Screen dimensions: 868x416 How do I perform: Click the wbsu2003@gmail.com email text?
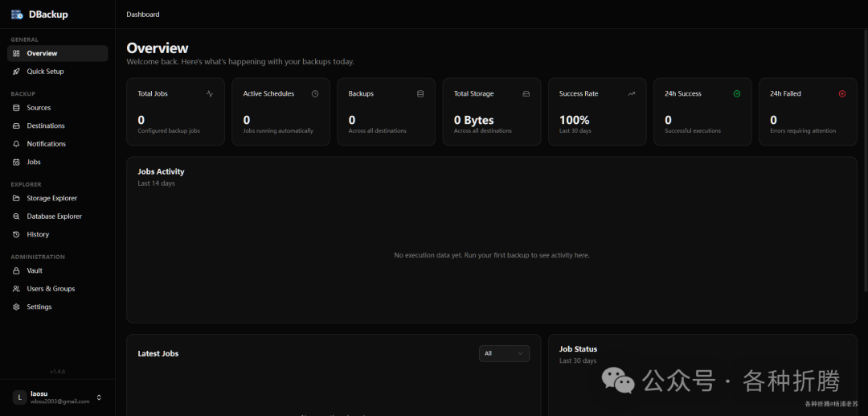59,402
